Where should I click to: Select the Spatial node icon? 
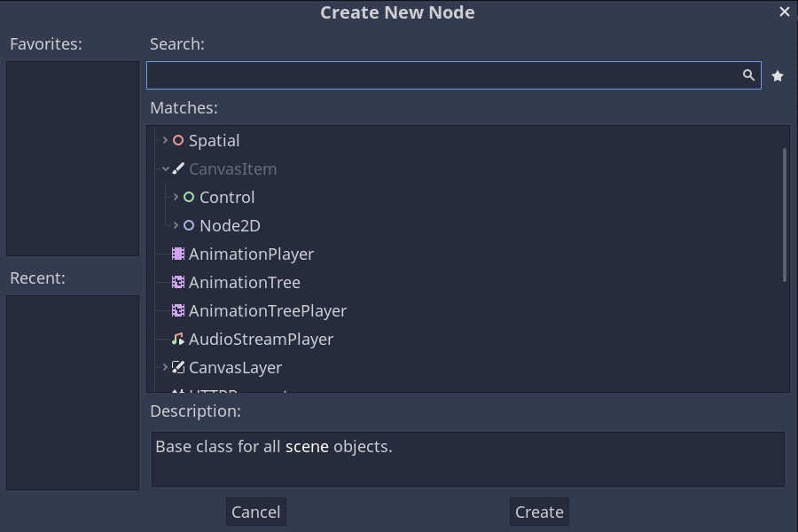(177, 140)
